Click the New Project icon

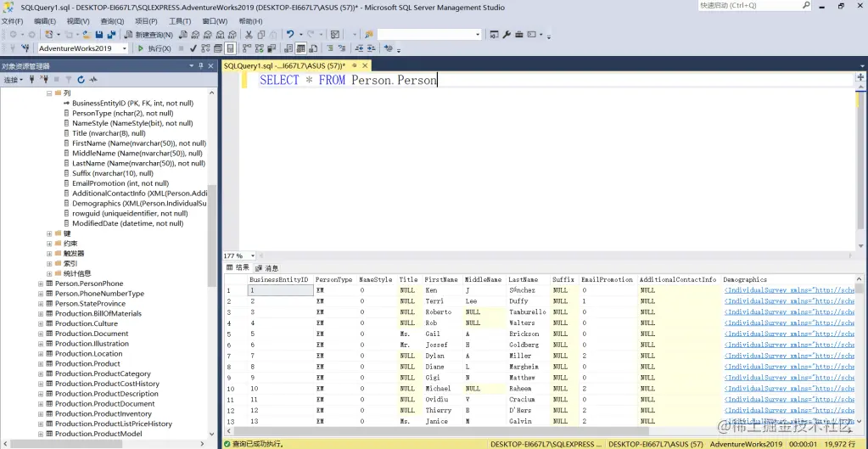pos(48,34)
